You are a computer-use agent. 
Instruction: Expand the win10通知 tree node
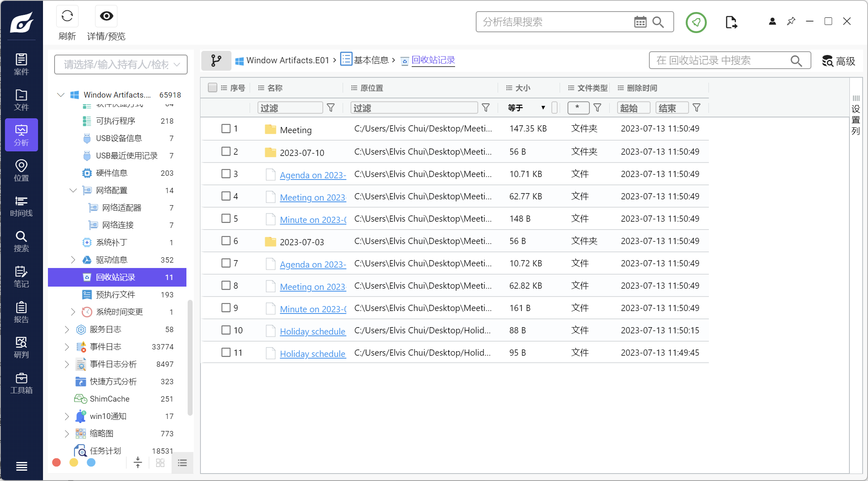pos(67,416)
